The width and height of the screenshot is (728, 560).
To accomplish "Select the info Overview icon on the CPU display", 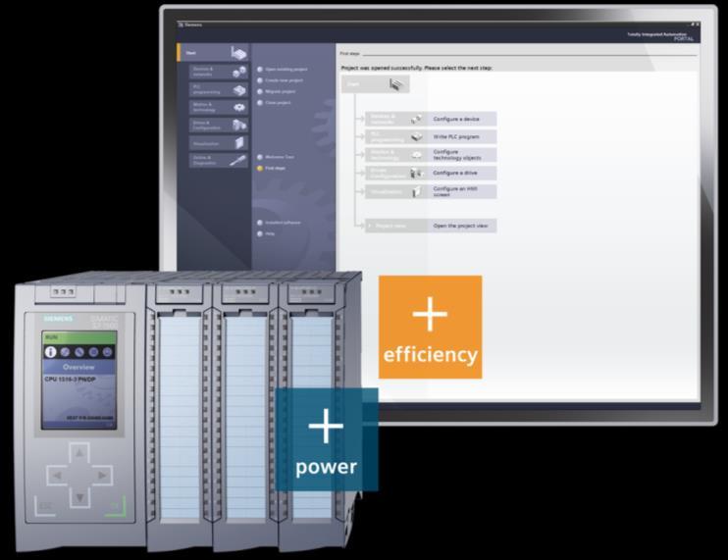I will pyautogui.click(x=50, y=352).
